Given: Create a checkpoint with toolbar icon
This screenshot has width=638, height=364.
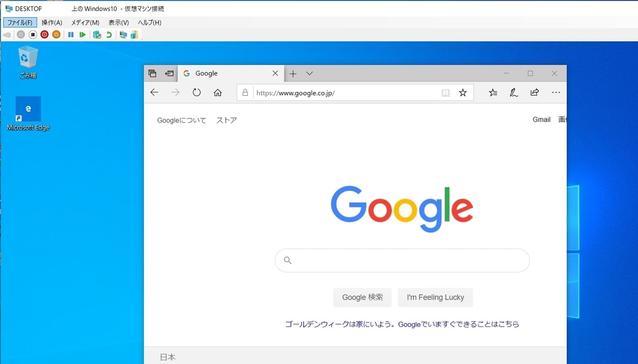Looking at the screenshot, I should pyautogui.click(x=97, y=35).
